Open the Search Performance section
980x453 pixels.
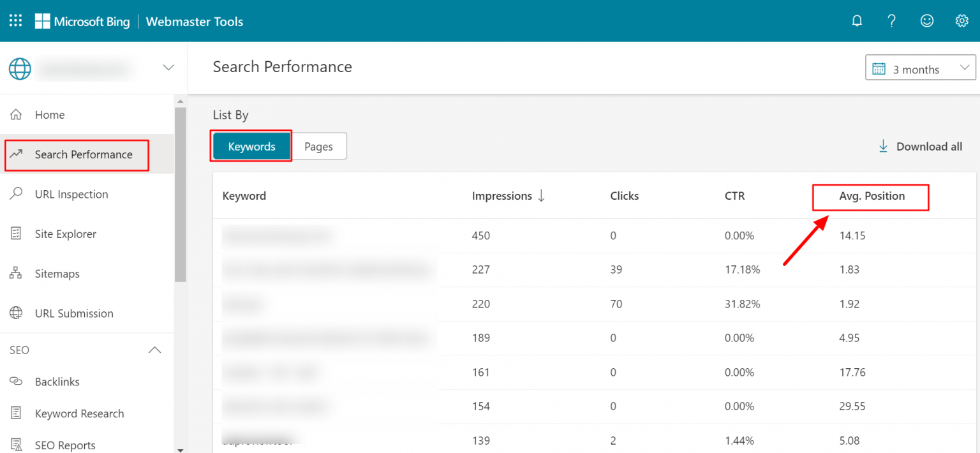tap(83, 154)
